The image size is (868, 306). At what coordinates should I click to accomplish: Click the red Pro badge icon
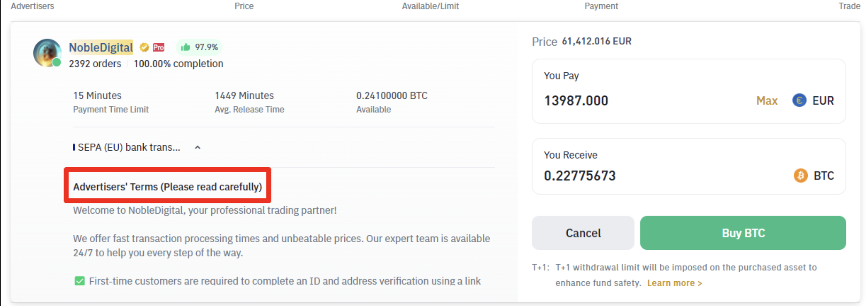coord(159,47)
